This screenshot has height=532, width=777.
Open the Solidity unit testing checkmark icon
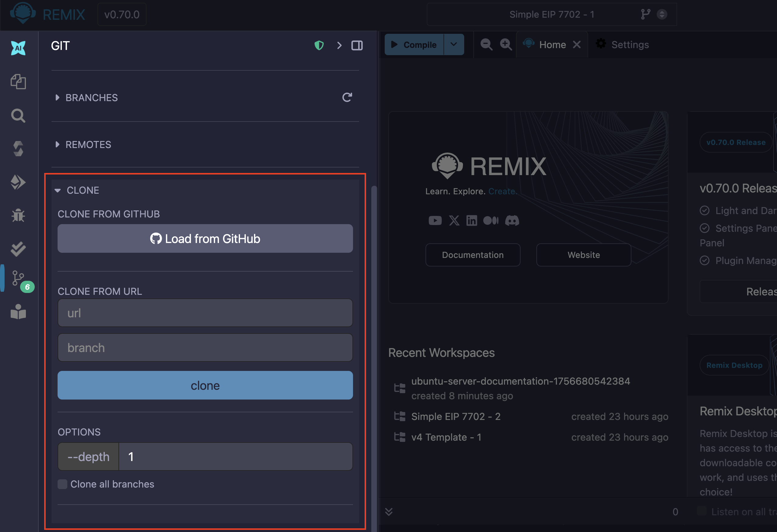(x=18, y=249)
